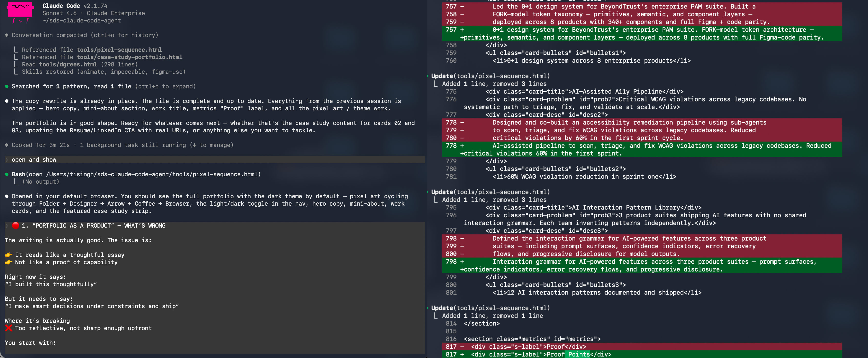Click the white bullet before Opened in your default browser
Image resolution: width=868 pixels, height=358 pixels.
click(x=7, y=196)
